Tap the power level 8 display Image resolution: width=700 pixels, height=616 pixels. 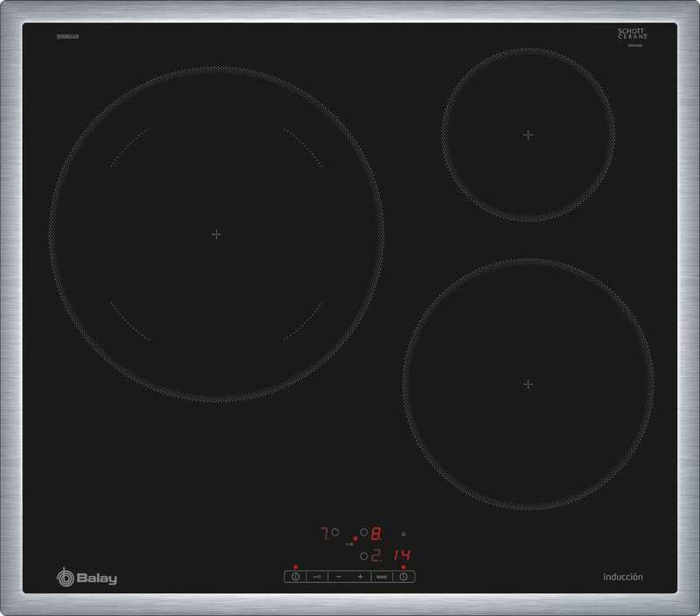[376, 532]
